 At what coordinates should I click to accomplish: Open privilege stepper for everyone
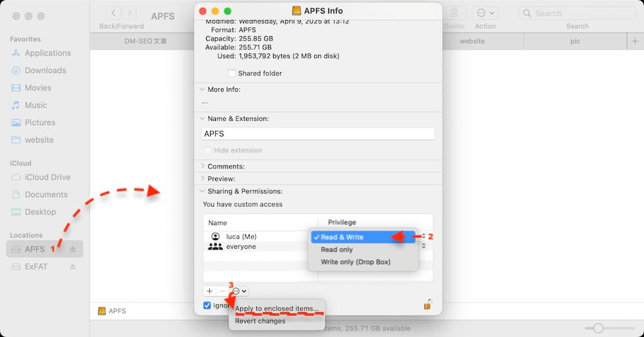point(424,246)
